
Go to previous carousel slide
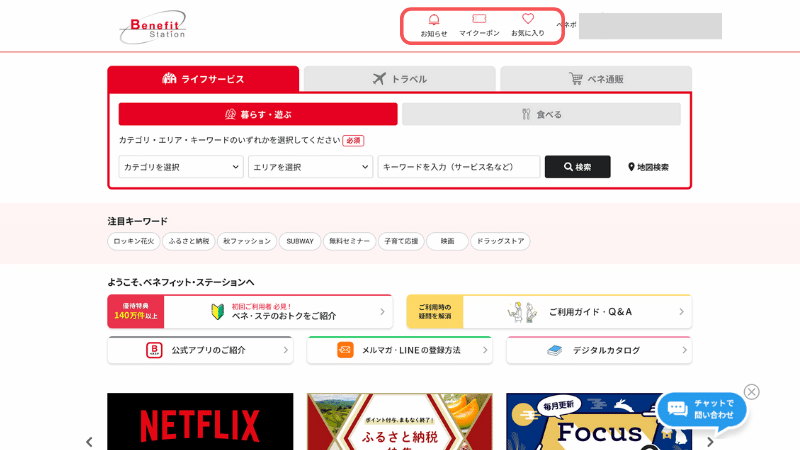point(89,442)
